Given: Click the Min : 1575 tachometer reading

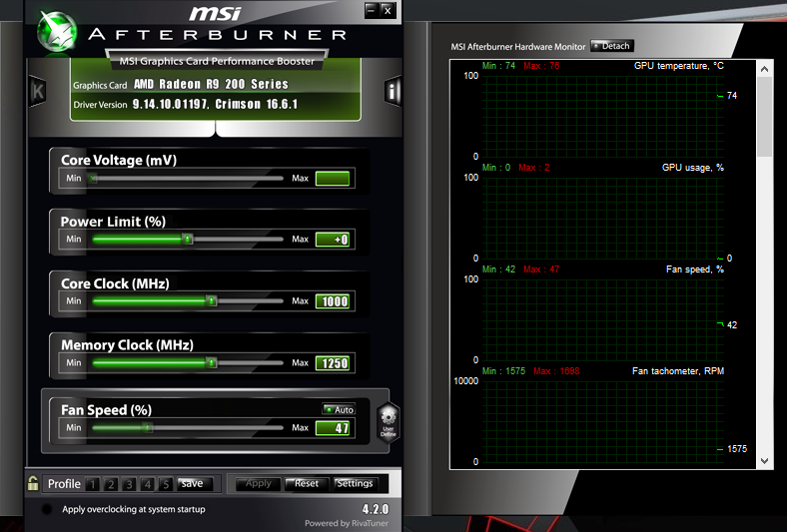Looking at the screenshot, I should point(503,371).
